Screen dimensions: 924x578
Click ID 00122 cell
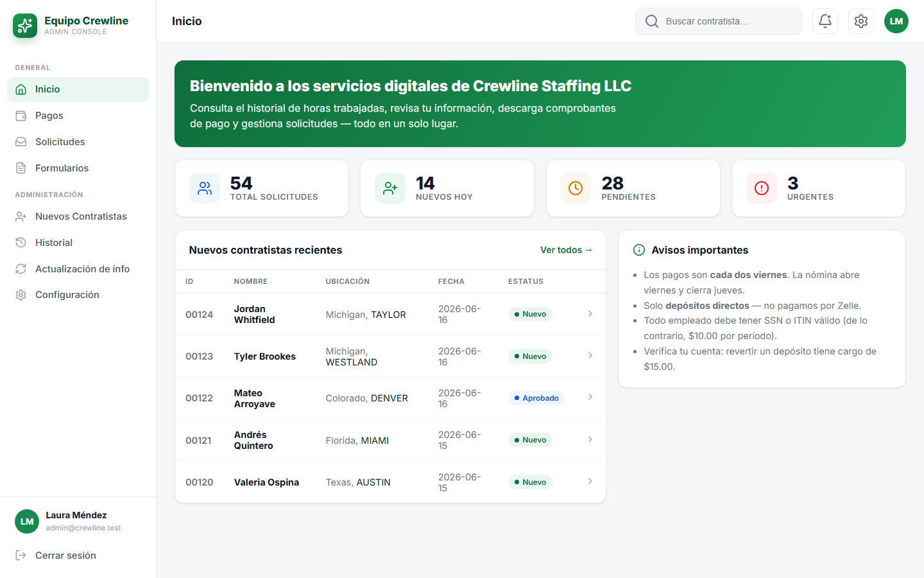[x=200, y=398]
